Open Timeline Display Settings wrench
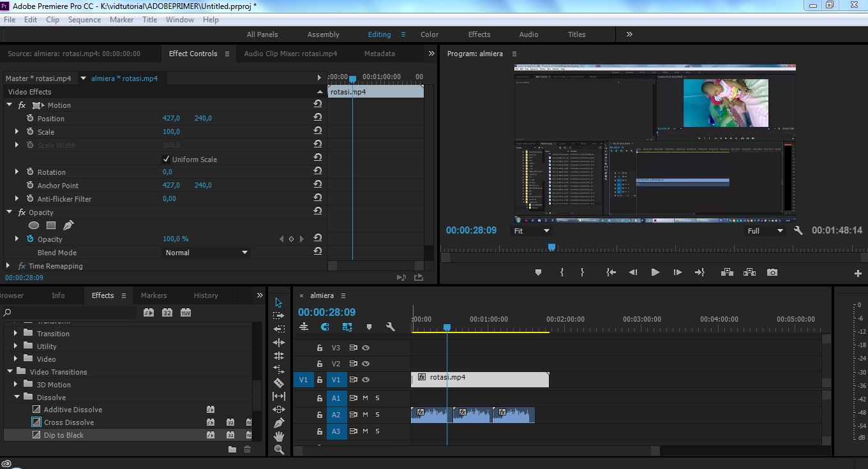This screenshot has height=469, width=868. (x=390, y=327)
